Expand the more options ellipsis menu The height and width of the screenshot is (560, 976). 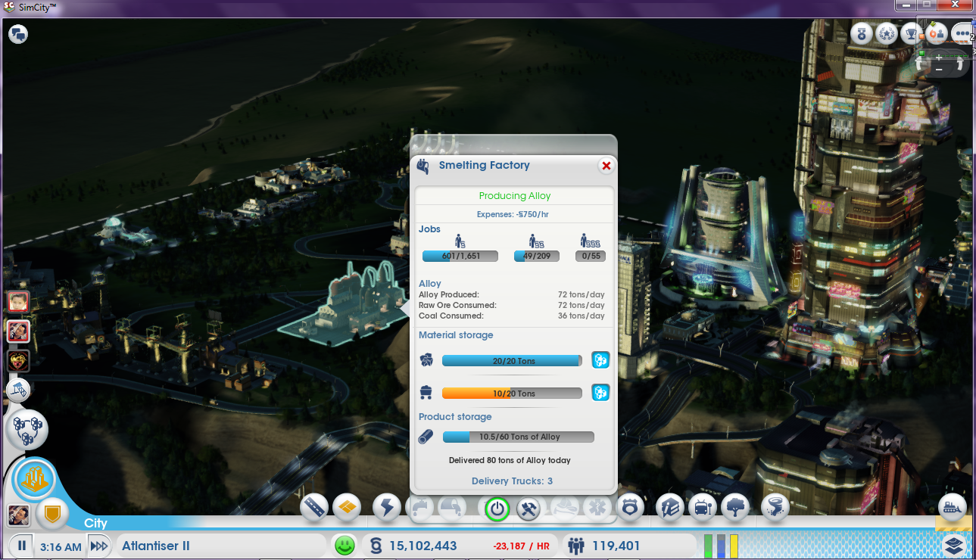pyautogui.click(x=962, y=33)
